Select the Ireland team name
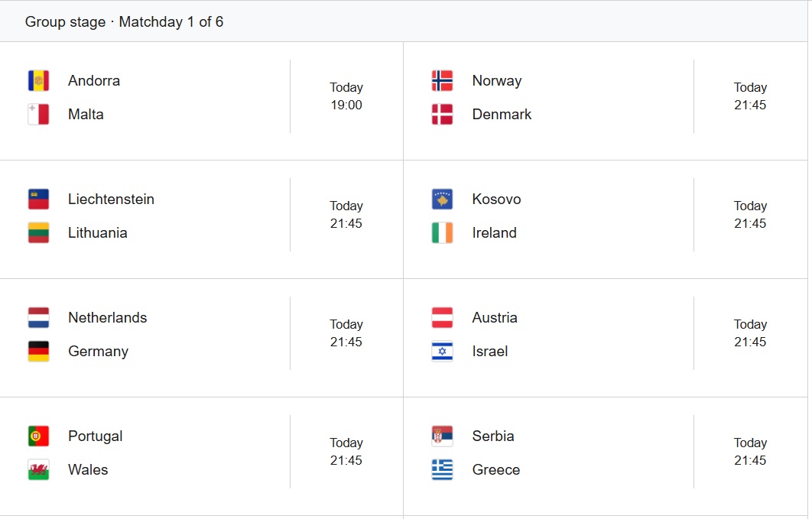This screenshot has width=812, height=519. click(x=494, y=233)
